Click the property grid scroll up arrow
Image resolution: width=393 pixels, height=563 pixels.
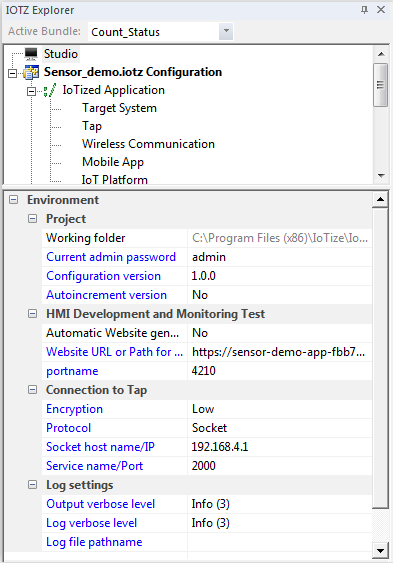click(380, 199)
